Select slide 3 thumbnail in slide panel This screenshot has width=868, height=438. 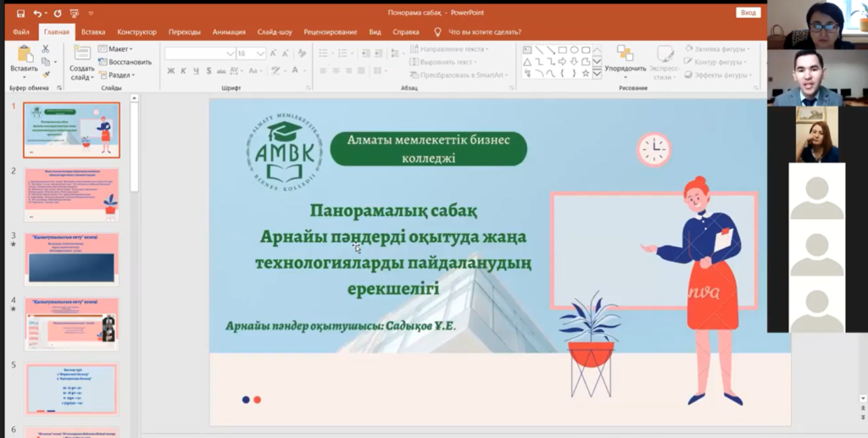tap(71, 259)
